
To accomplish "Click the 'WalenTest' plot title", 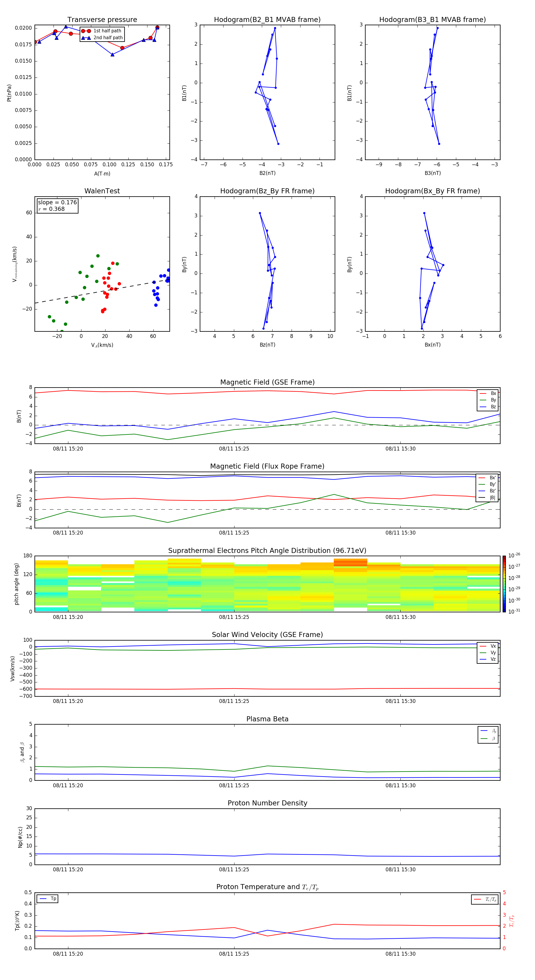I will click(102, 191).
